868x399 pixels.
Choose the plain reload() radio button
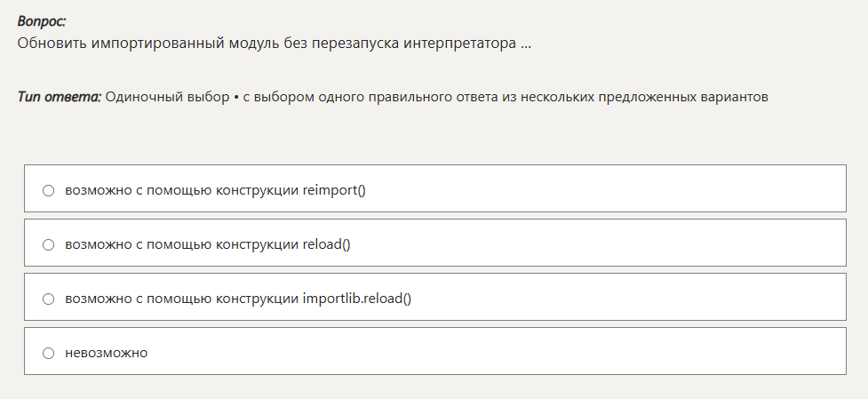[49, 244]
